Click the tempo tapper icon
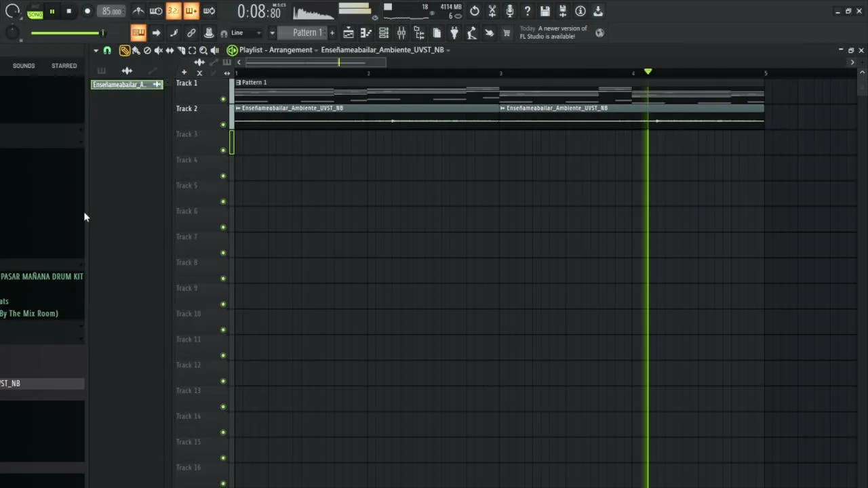Screen dimensions: 868x488 point(472,33)
